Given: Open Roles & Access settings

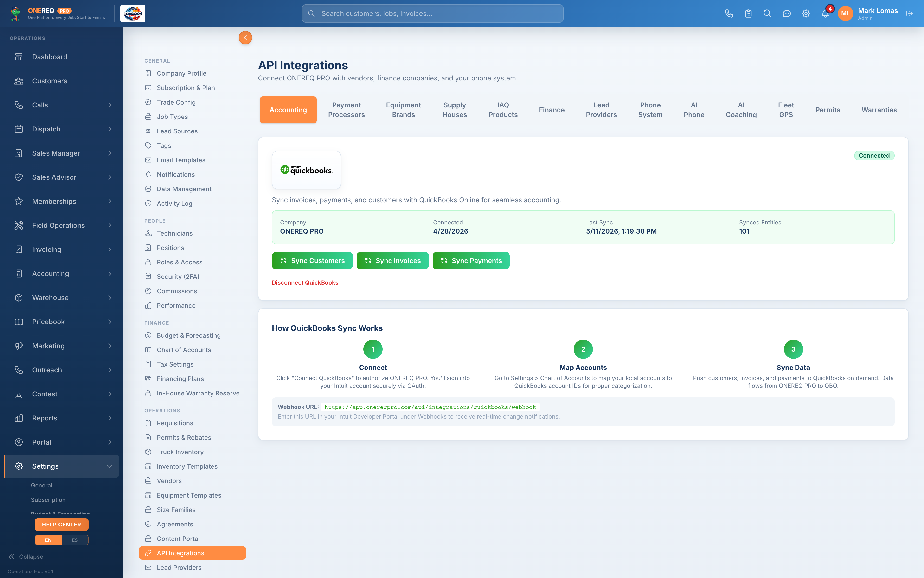Looking at the screenshot, I should [192, 262].
